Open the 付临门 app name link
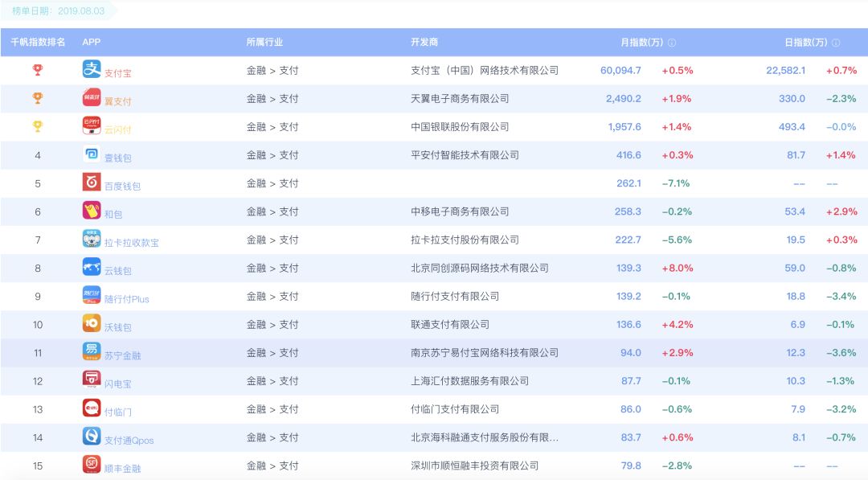The width and height of the screenshot is (868, 480). [x=118, y=412]
